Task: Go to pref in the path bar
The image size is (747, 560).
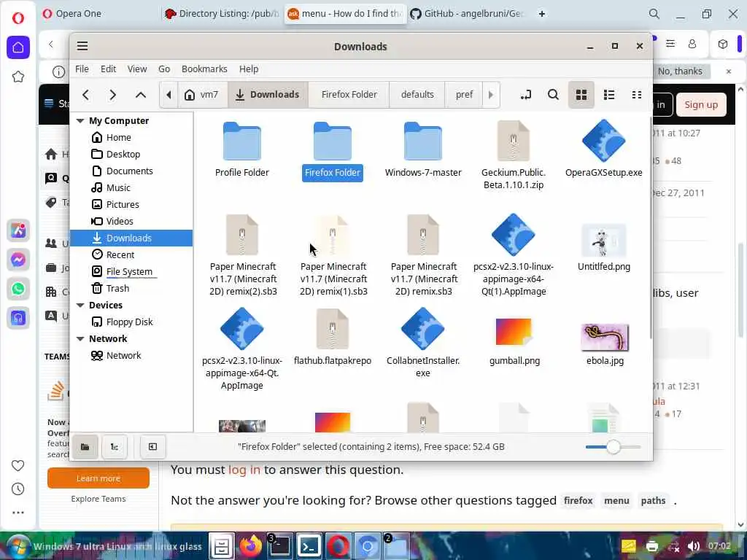Action: pos(464,95)
